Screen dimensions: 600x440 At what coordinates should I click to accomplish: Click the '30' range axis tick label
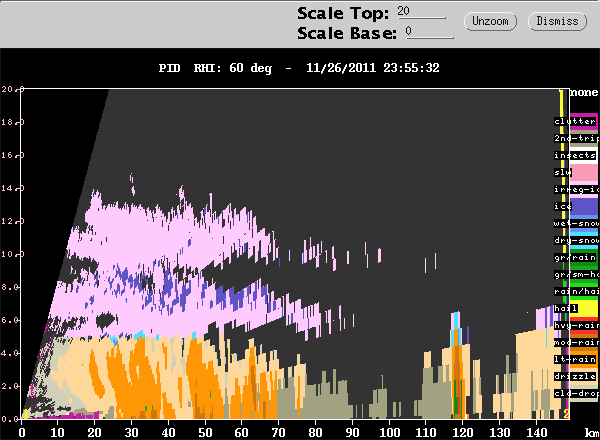coord(131,433)
